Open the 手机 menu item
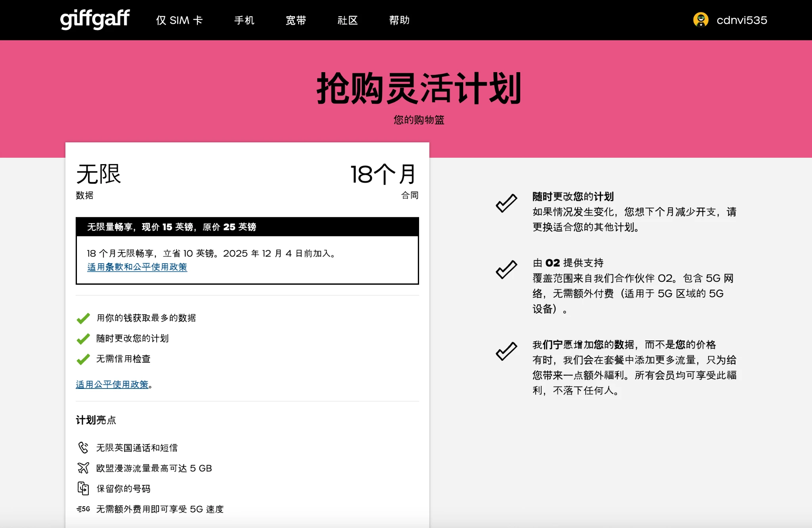 pyautogui.click(x=244, y=20)
